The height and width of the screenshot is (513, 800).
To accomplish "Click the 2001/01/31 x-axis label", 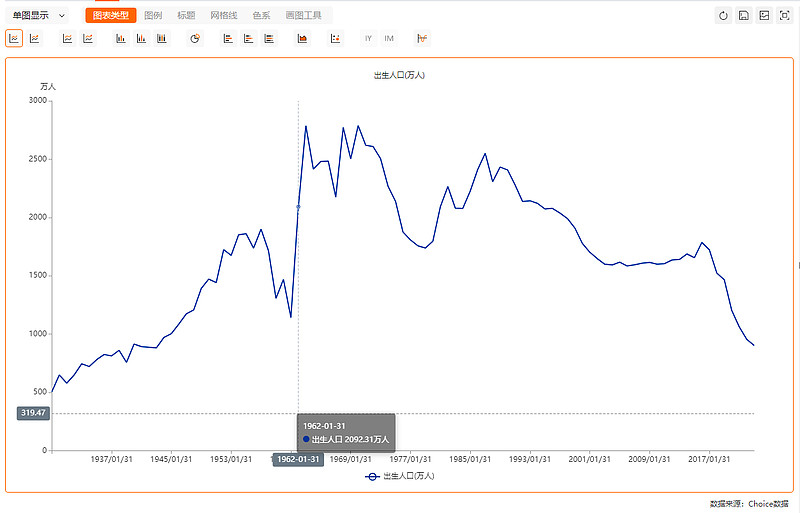I will tap(589, 459).
